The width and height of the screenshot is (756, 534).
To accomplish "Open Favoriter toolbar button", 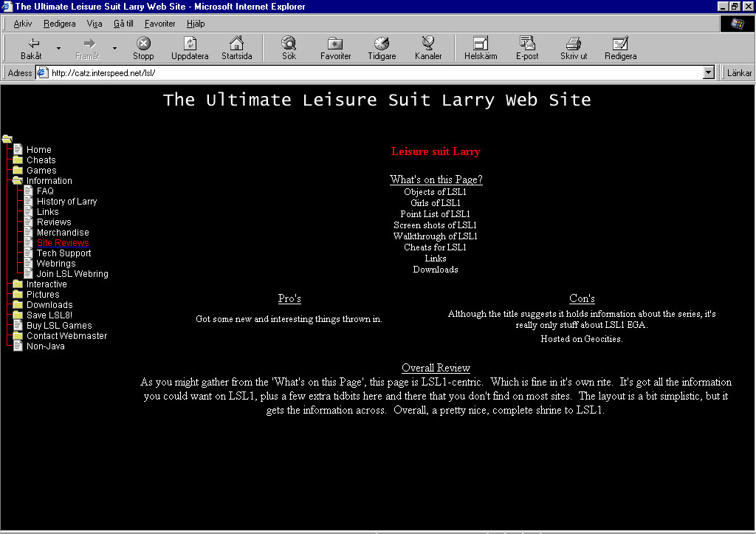I will pyautogui.click(x=336, y=48).
